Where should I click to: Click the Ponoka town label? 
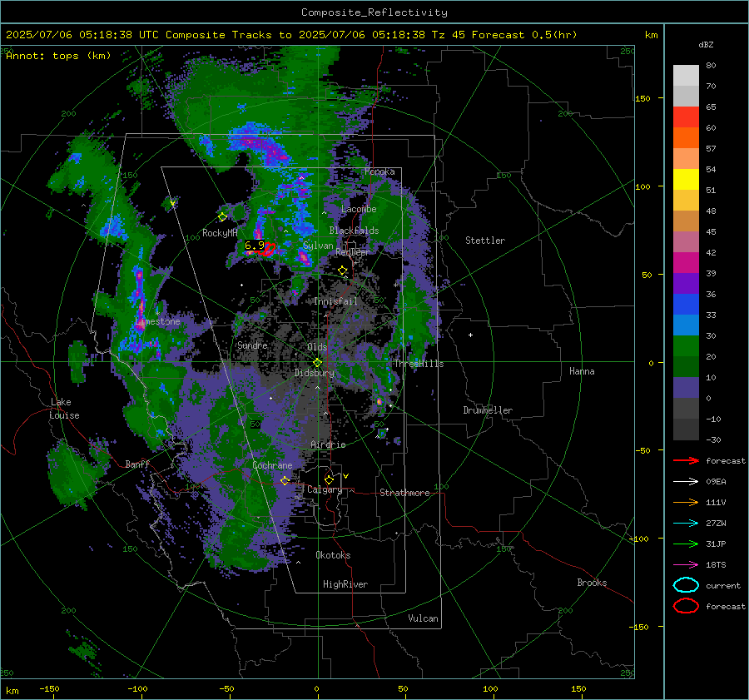tap(379, 171)
